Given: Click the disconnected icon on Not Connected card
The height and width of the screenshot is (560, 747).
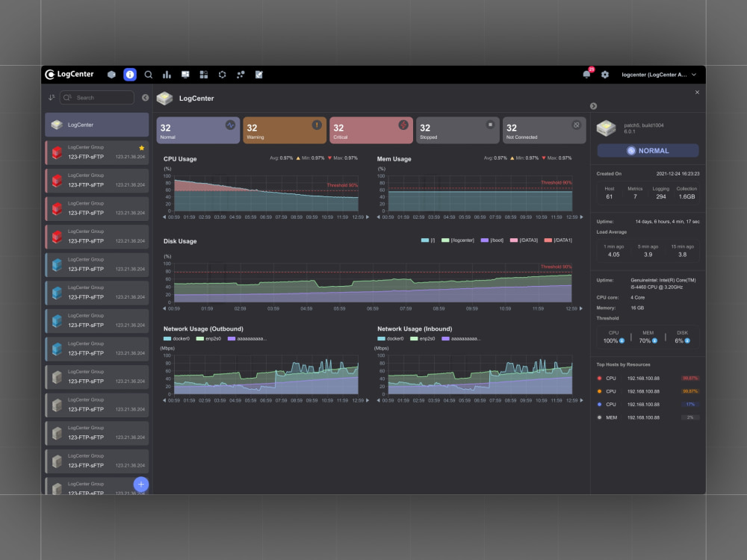Looking at the screenshot, I should [577, 125].
